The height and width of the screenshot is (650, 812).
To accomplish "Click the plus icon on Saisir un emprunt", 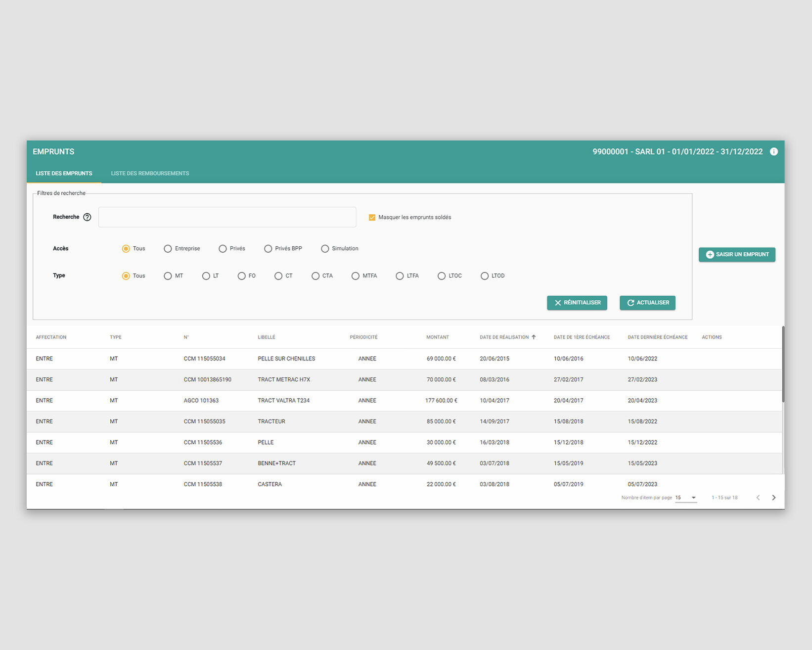I will click(x=709, y=254).
